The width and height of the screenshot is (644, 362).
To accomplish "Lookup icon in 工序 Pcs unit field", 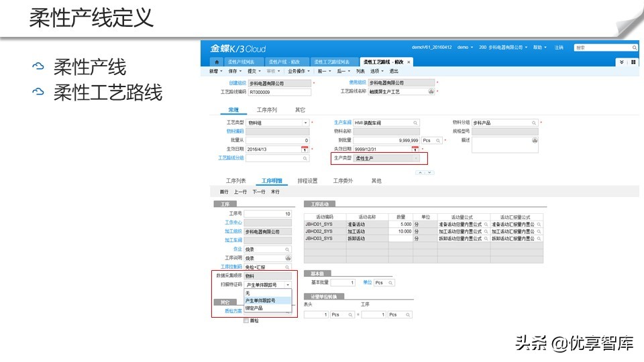I will 408,315.
